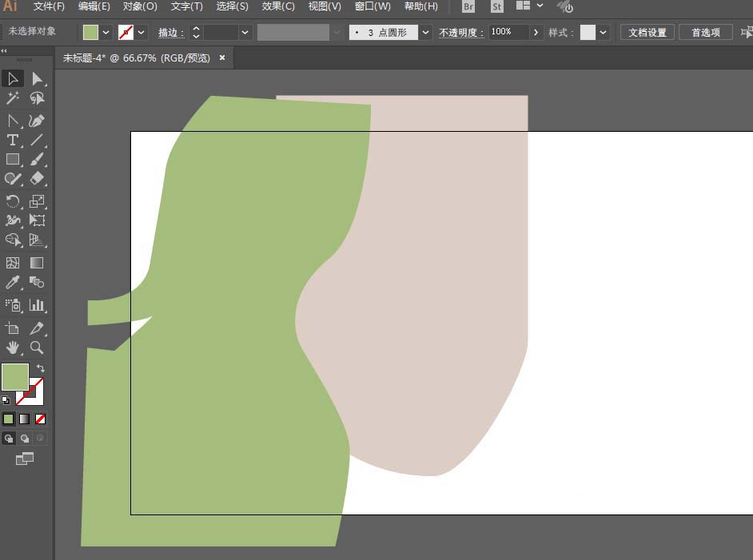The image size is (753, 560).
Task: Activate the Type tool
Action: 13,140
